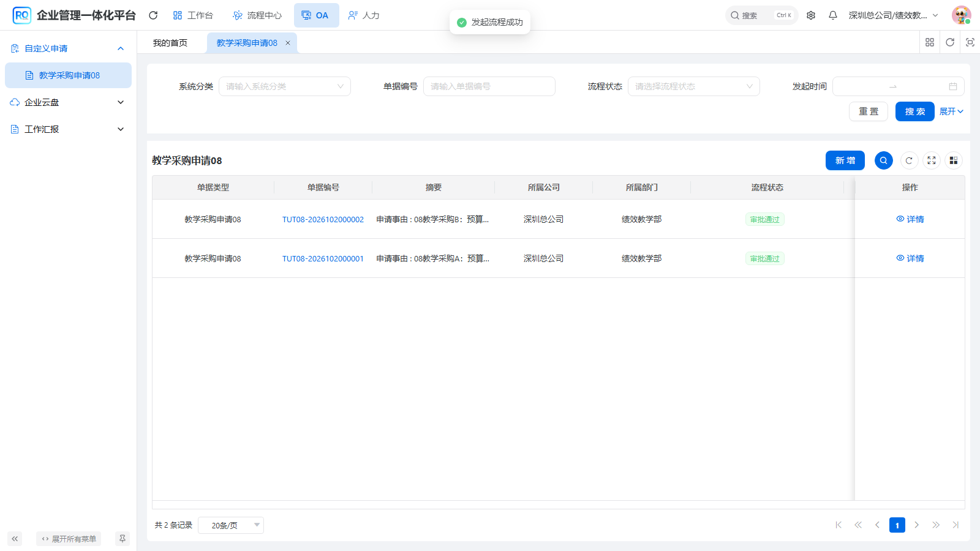Viewport: 980px width, 551px height.
Task: Click the 单据编号 input field
Action: pyautogui.click(x=489, y=86)
